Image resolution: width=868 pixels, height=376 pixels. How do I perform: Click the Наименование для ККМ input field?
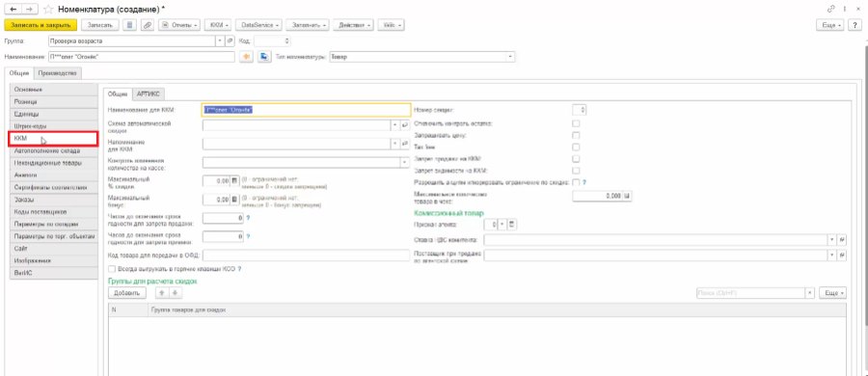307,110
